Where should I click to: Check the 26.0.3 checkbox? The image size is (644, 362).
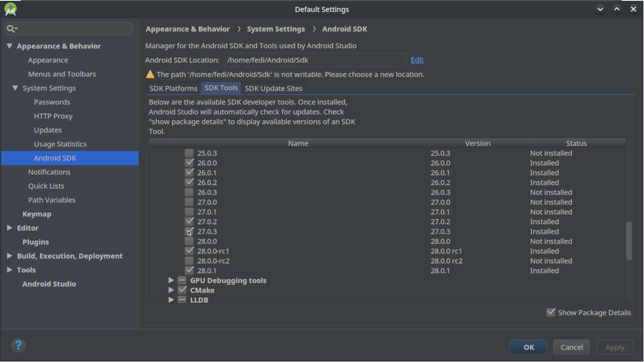pos(189,192)
